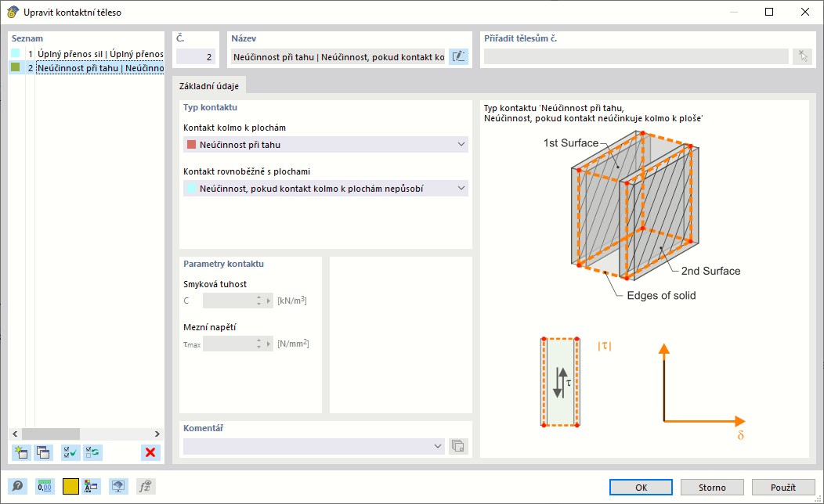
Task: Expand the Komentář dropdown
Action: point(437,446)
